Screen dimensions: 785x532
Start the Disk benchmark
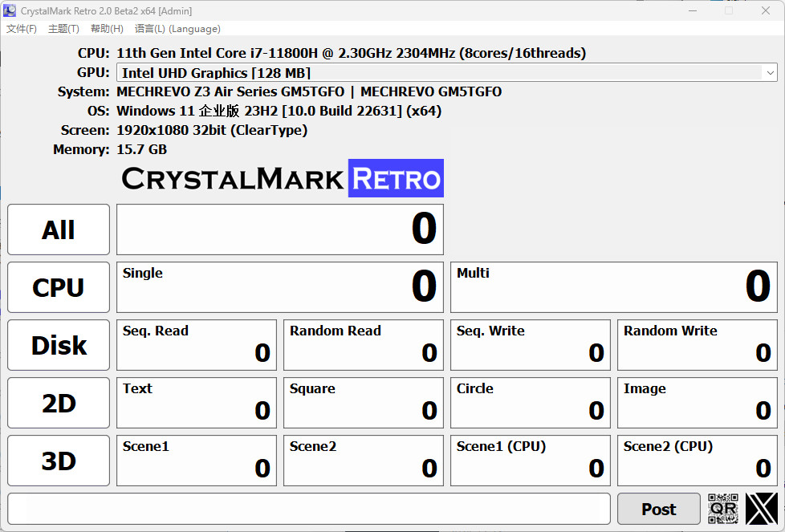point(59,345)
